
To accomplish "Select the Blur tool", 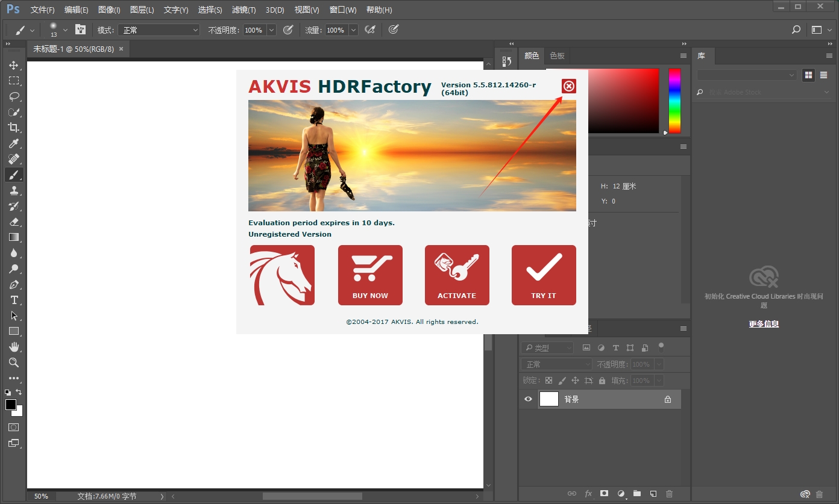I will click(x=14, y=253).
